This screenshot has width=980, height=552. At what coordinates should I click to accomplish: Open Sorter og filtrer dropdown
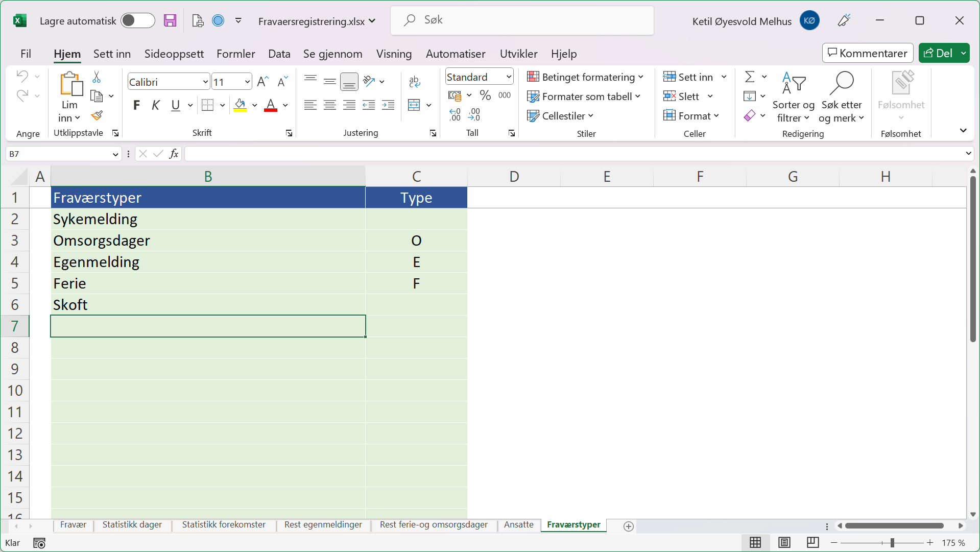tap(793, 98)
